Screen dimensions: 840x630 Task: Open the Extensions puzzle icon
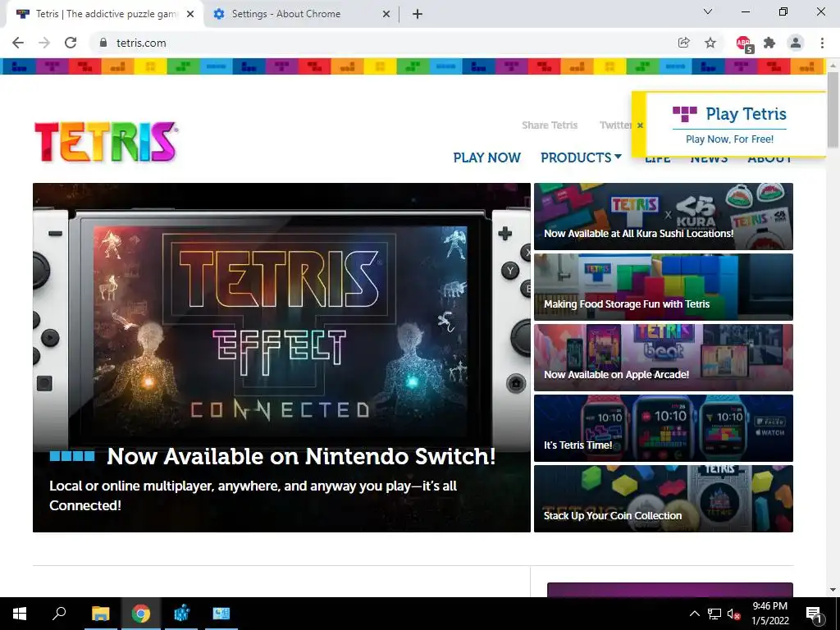tap(769, 43)
